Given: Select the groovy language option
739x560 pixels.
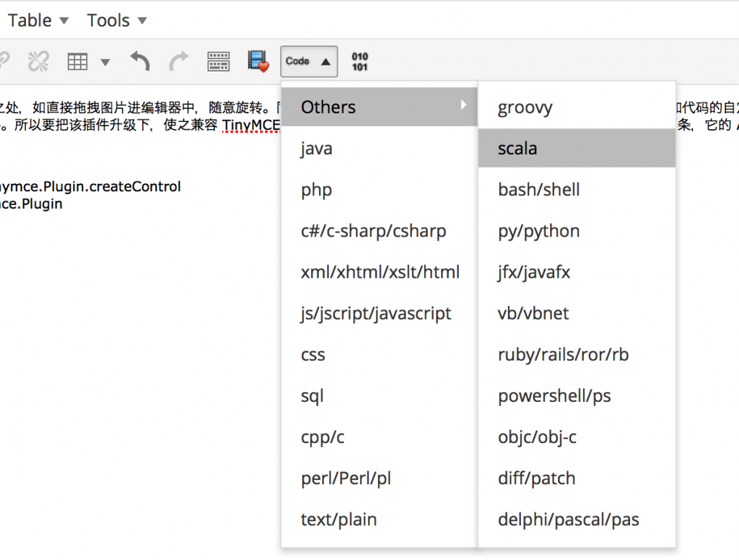Looking at the screenshot, I should coord(525,108).
